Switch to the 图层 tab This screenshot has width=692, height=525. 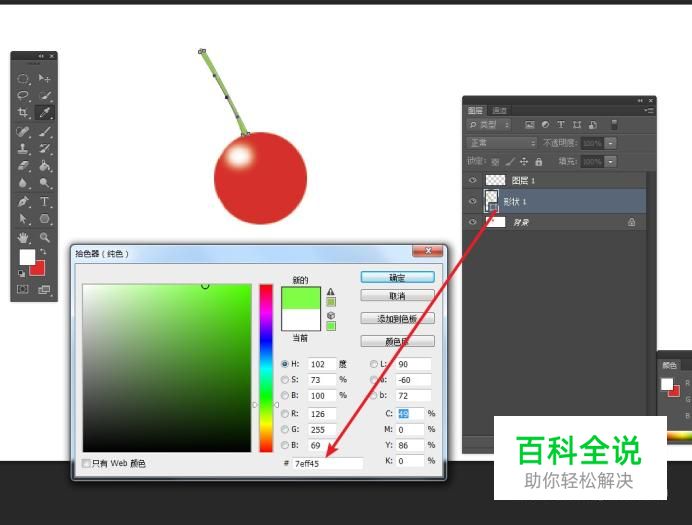(x=475, y=110)
